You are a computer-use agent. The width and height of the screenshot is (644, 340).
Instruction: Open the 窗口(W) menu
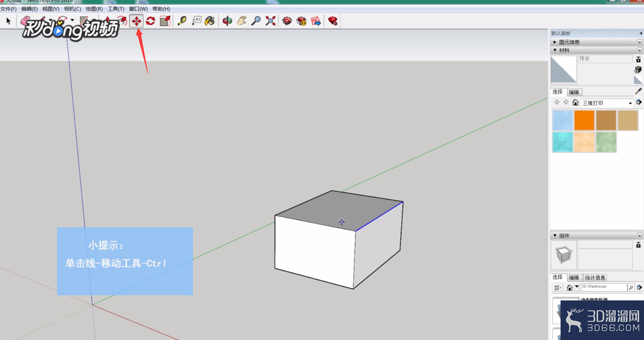point(138,9)
